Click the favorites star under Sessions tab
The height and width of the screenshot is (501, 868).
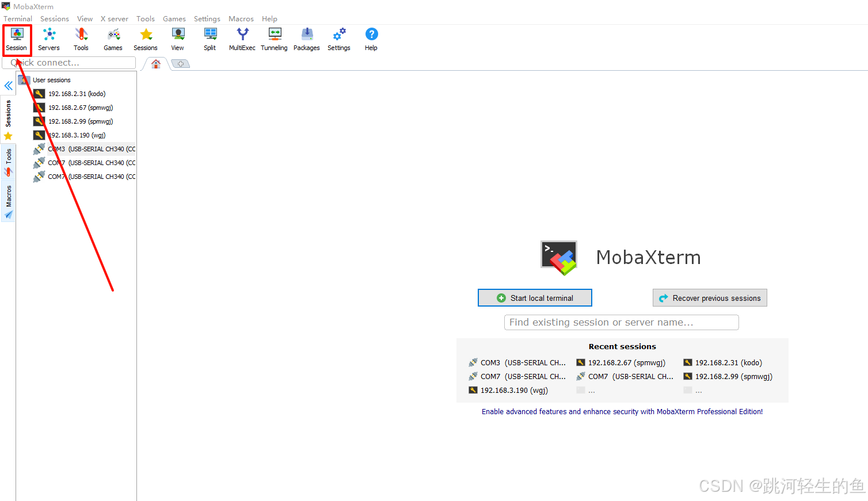pyautogui.click(x=8, y=136)
